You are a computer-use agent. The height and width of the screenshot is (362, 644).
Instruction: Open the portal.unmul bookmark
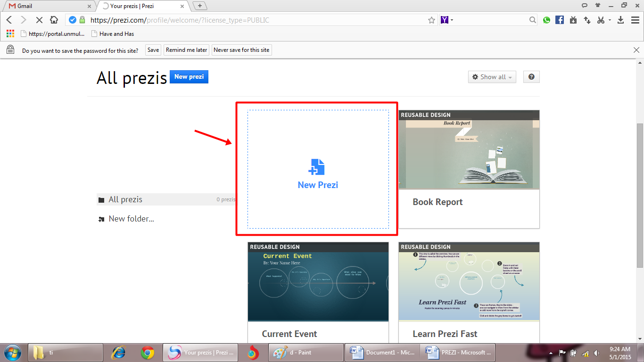pyautogui.click(x=53, y=34)
